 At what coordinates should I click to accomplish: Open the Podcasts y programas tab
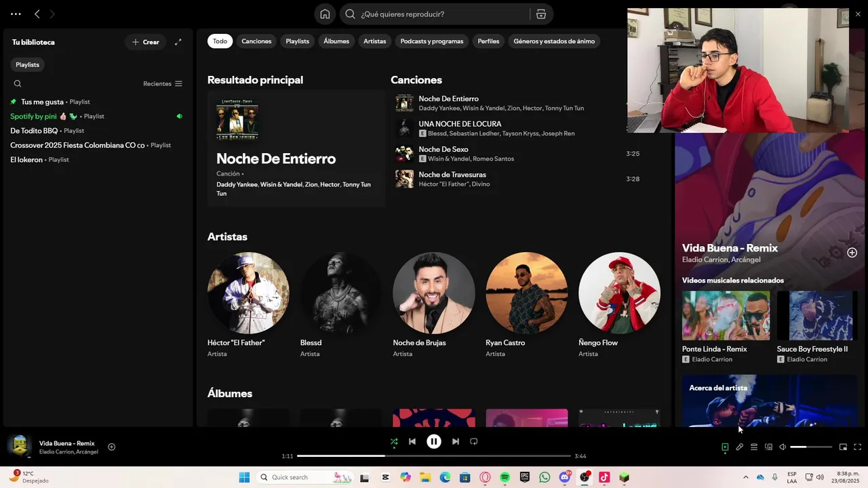click(x=432, y=41)
